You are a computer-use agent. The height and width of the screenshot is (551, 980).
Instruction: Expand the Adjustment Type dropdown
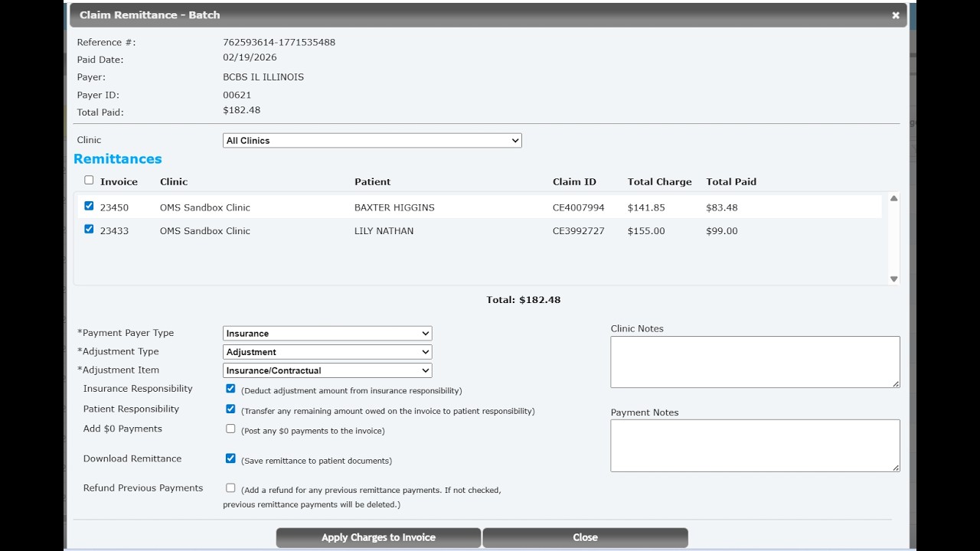(x=328, y=352)
